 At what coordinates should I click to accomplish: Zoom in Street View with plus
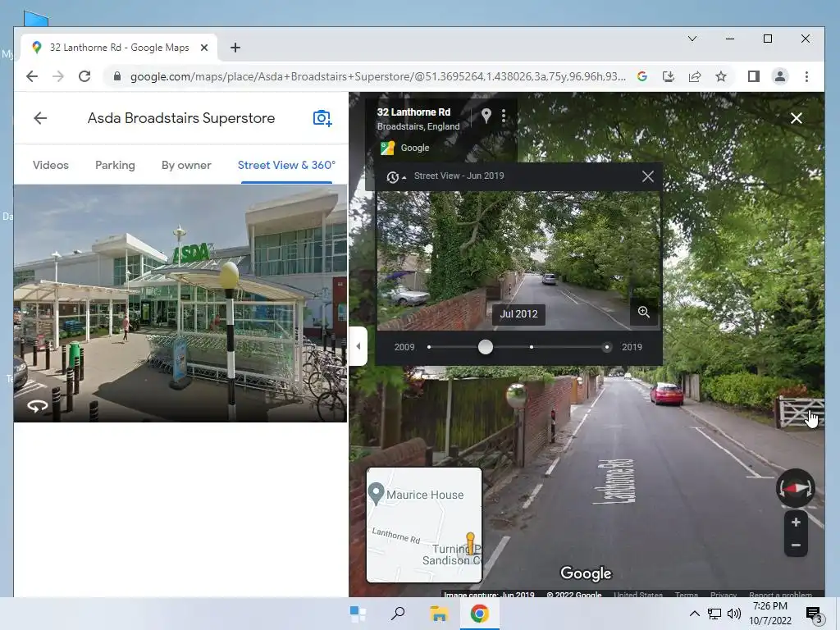click(796, 523)
